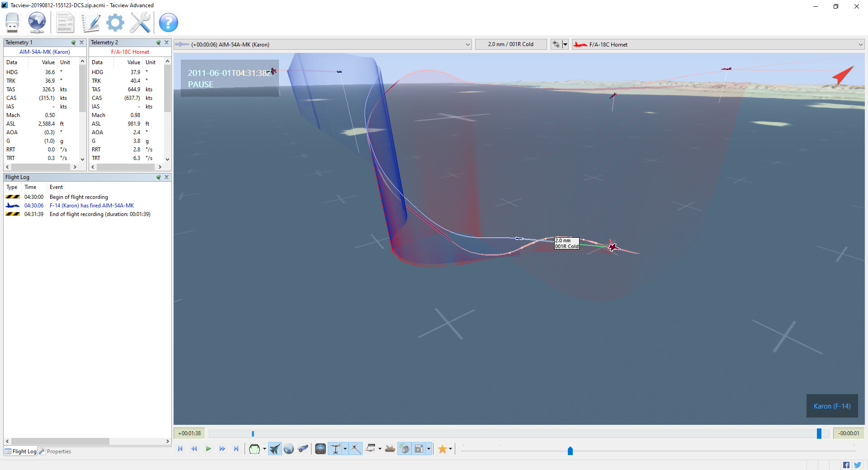Click the tank ground units icon
This screenshot has height=470, width=868.
point(390,449)
